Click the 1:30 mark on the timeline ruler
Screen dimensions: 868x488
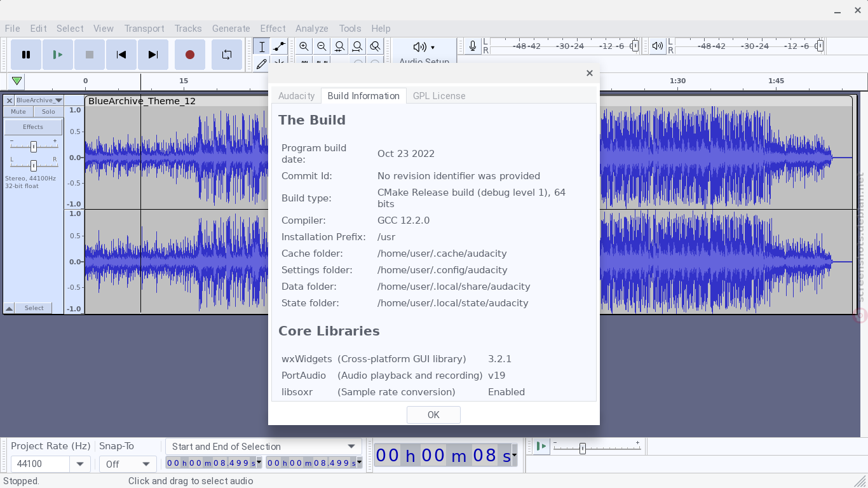coord(677,81)
